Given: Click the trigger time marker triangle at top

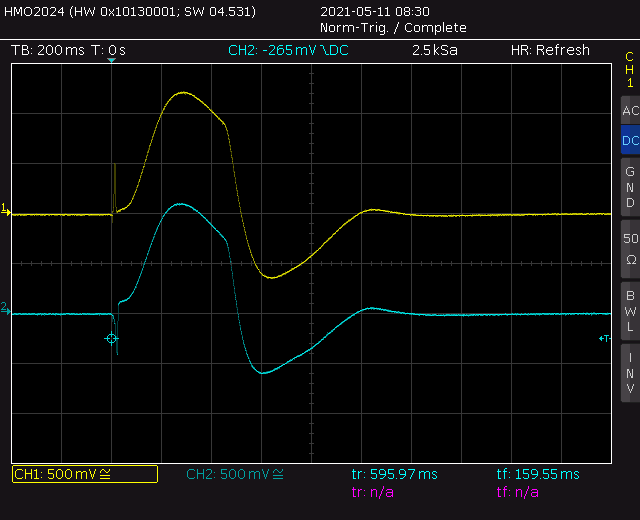Looking at the screenshot, I should click(111, 60).
